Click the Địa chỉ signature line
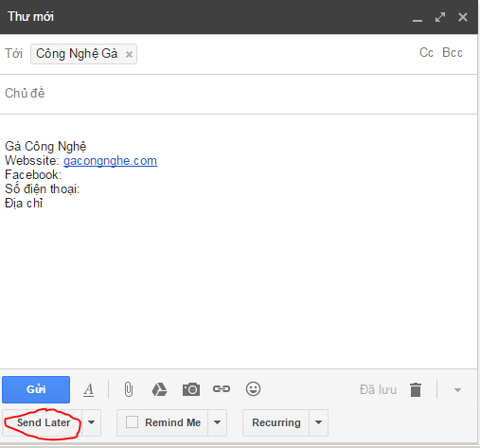This screenshot has height=448, width=480. pyautogui.click(x=24, y=204)
